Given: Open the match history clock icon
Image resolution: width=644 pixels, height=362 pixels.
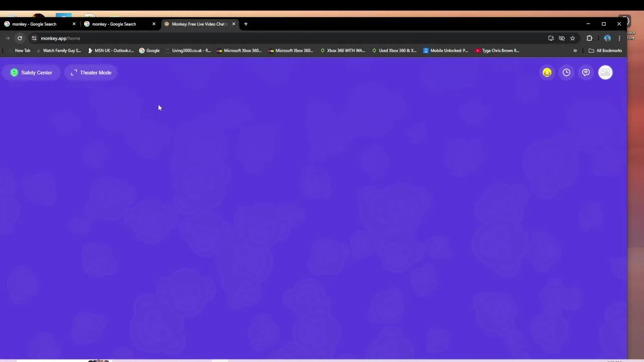Looking at the screenshot, I should coord(567,72).
